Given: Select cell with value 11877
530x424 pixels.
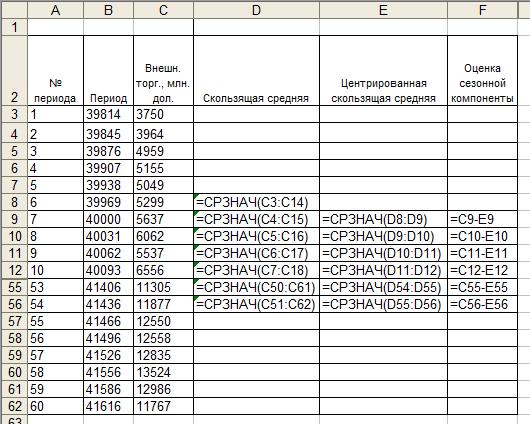Looking at the screenshot, I should click(163, 304).
